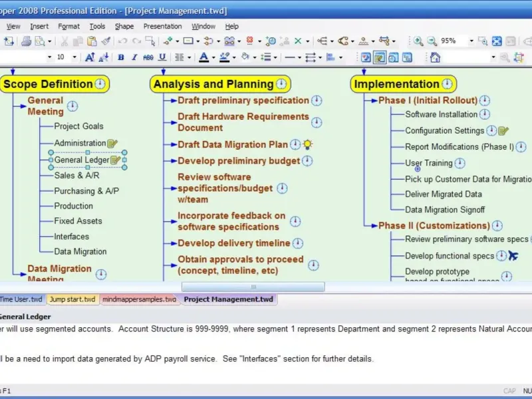The width and height of the screenshot is (532, 399).
Task: Click the lightbulb icon on Draft Data Migration Plan
Action: pyautogui.click(x=307, y=144)
